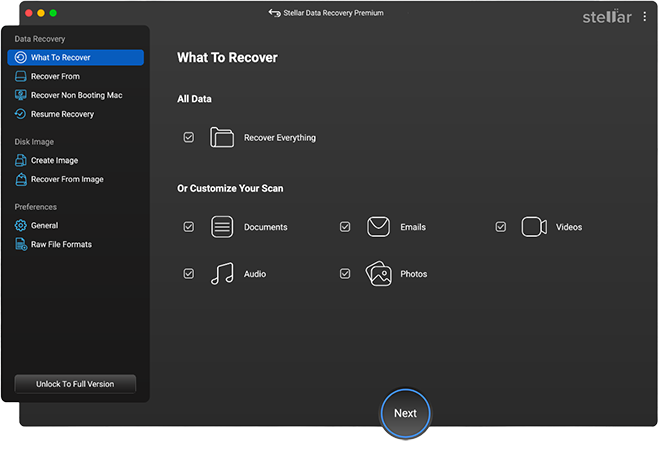The width and height of the screenshot is (668, 450).
Task: Click Unlock To Full Version button
Action: tap(75, 384)
